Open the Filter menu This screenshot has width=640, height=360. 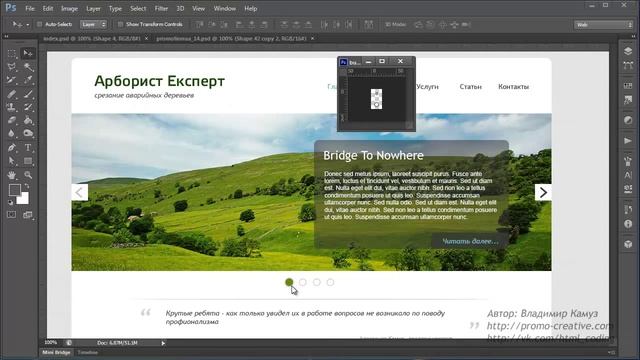click(x=161, y=9)
